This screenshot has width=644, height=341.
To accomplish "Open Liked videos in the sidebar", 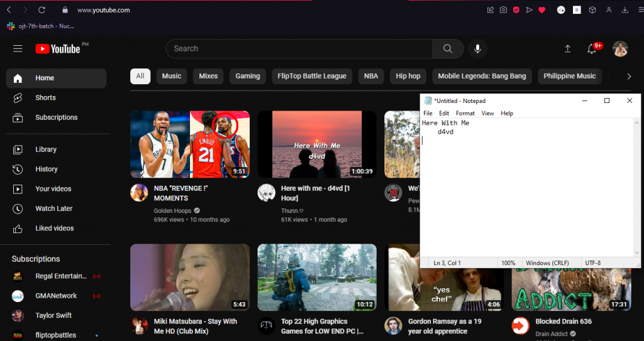I will tap(56, 228).
